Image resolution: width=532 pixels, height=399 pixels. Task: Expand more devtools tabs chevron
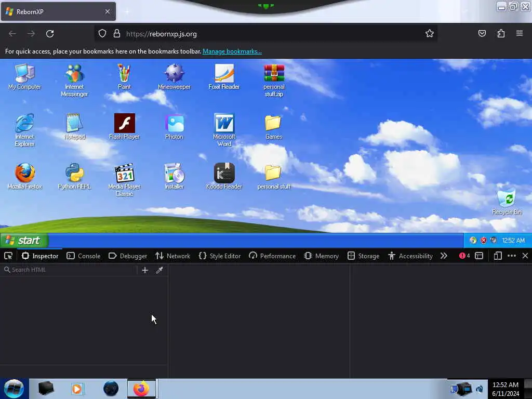(444, 256)
